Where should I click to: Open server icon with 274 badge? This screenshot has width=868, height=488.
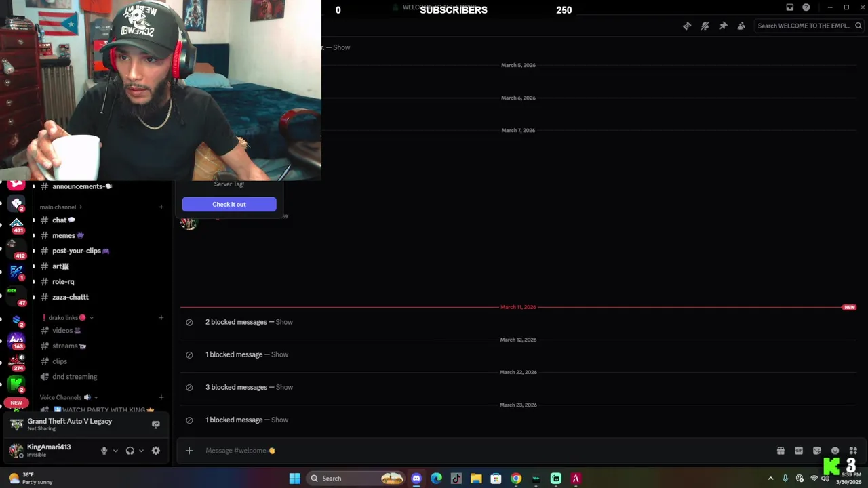tap(16, 361)
